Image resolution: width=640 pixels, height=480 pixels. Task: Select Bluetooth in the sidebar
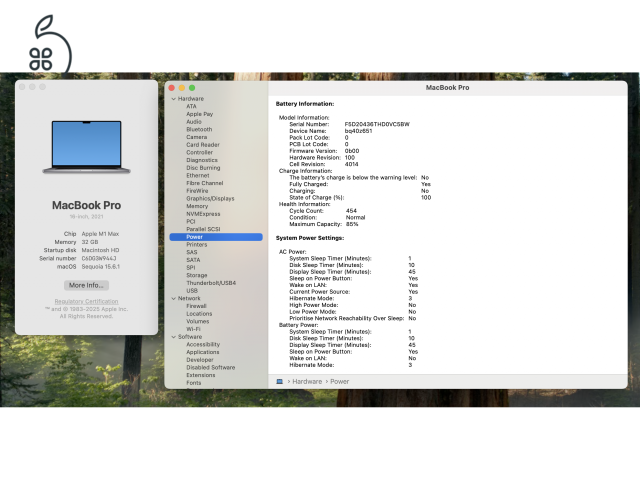(199, 129)
